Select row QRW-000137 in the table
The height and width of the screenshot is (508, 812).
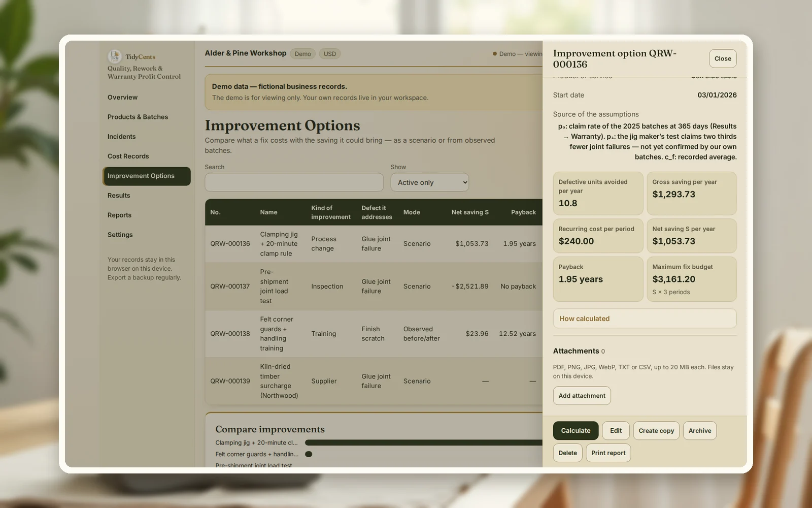point(374,287)
